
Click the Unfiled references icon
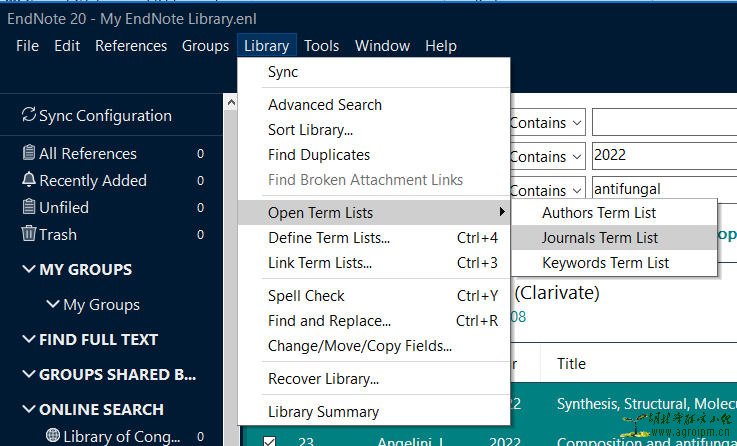(x=28, y=207)
